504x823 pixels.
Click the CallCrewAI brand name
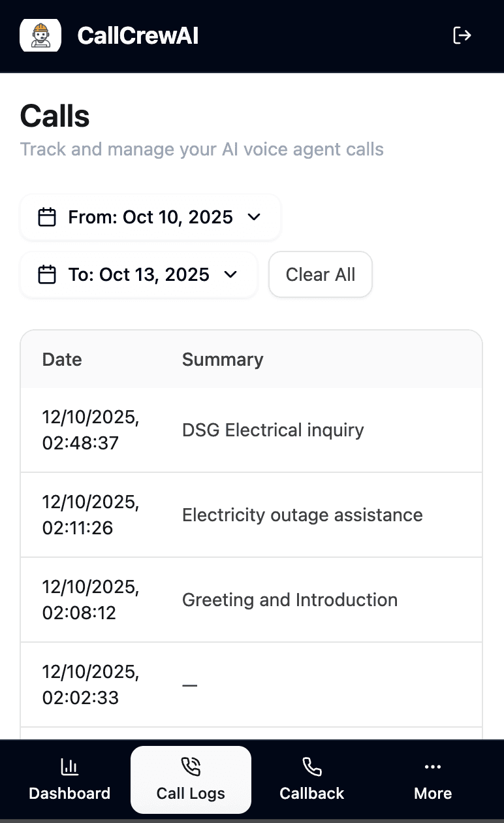point(138,35)
